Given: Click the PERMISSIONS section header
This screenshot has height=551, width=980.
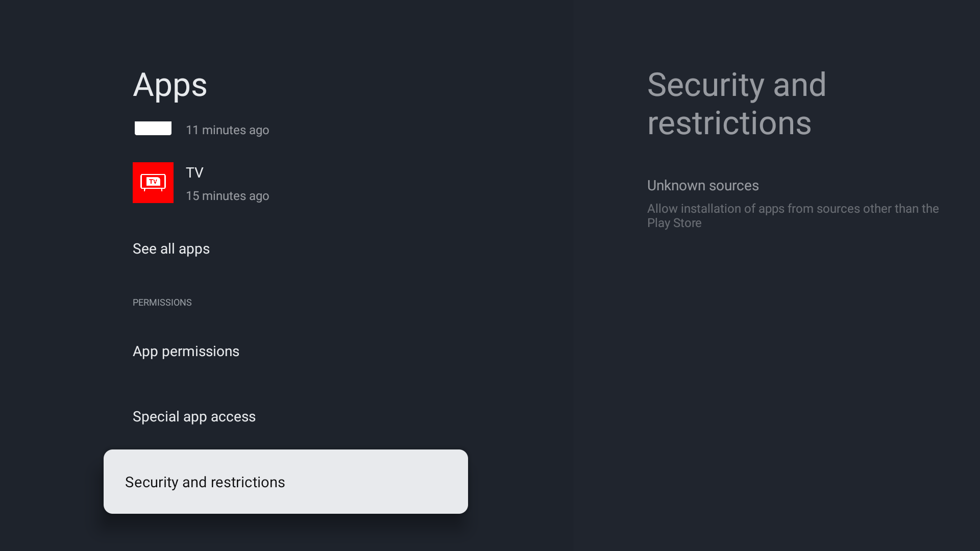Looking at the screenshot, I should tap(162, 303).
